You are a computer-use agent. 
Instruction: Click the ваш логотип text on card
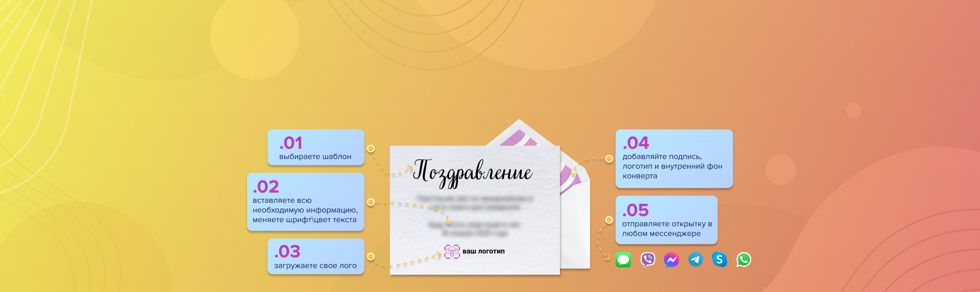coord(483,251)
